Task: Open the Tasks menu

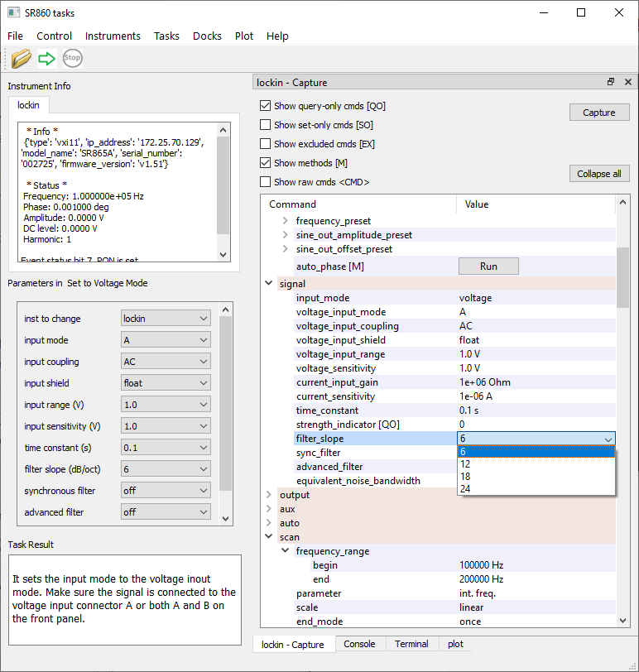Action: click(166, 36)
